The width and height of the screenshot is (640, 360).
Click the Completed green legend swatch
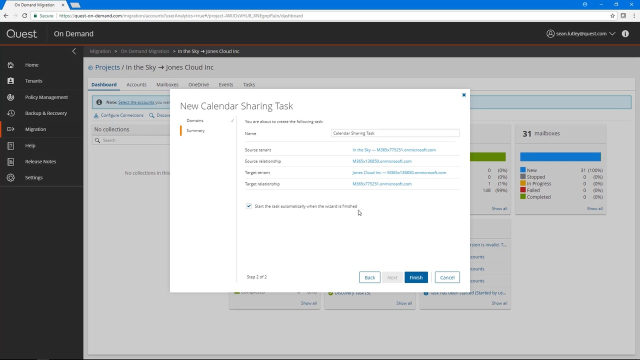tap(523, 196)
